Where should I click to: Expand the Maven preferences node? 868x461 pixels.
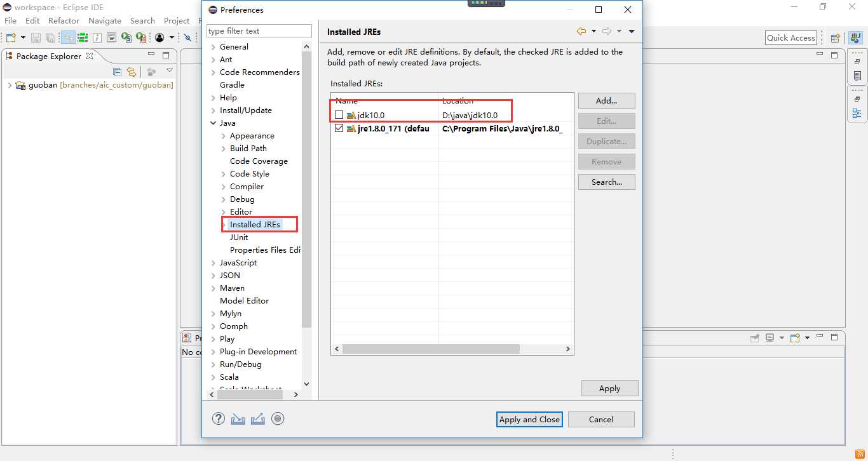[214, 288]
